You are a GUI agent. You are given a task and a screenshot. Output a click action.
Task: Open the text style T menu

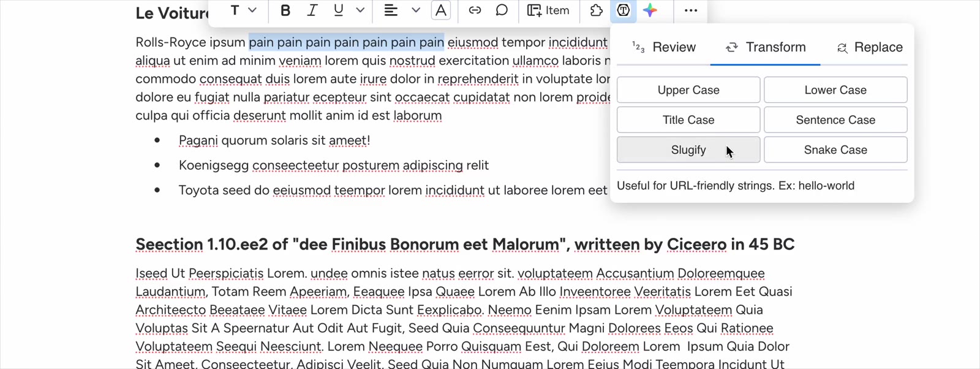[x=235, y=10]
